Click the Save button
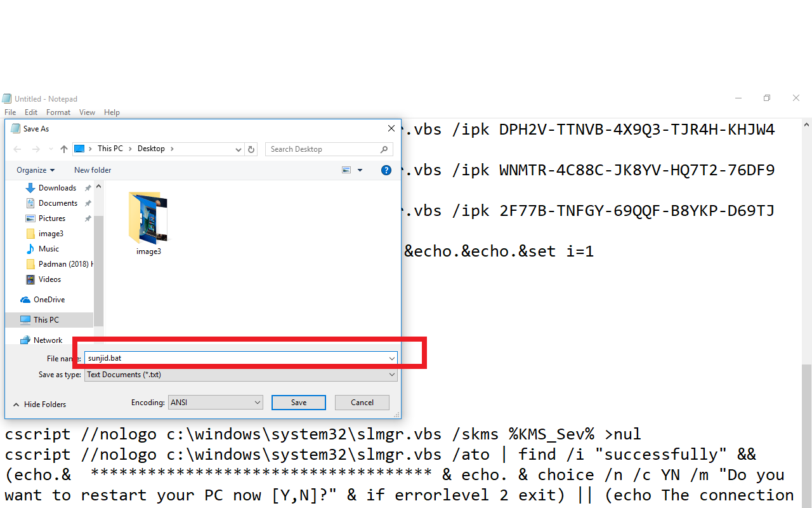812x508 pixels. (x=298, y=402)
